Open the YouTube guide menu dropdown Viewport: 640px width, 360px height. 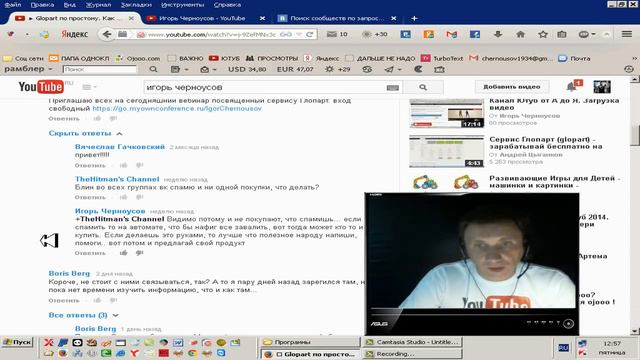pyautogui.click(x=89, y=87)
